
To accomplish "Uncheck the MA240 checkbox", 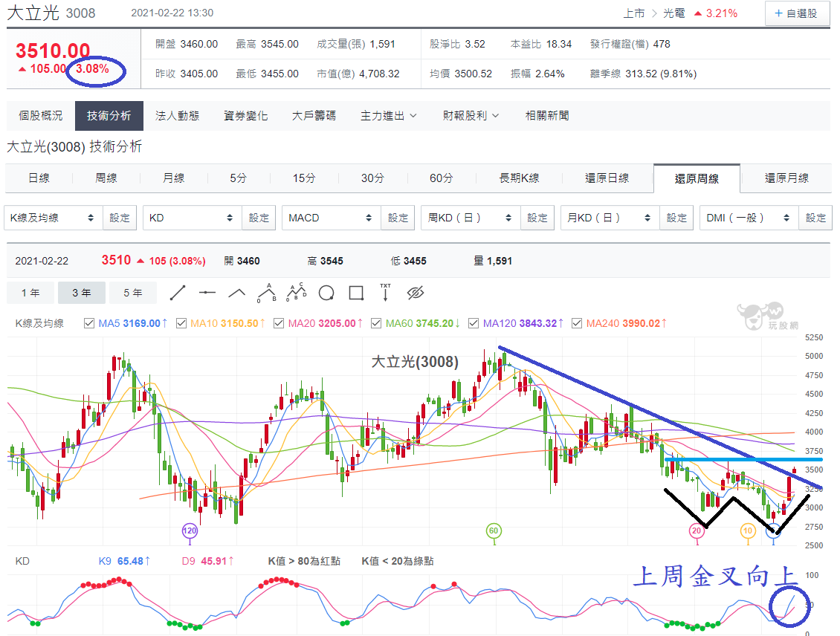I will click(x=577, y=323).
